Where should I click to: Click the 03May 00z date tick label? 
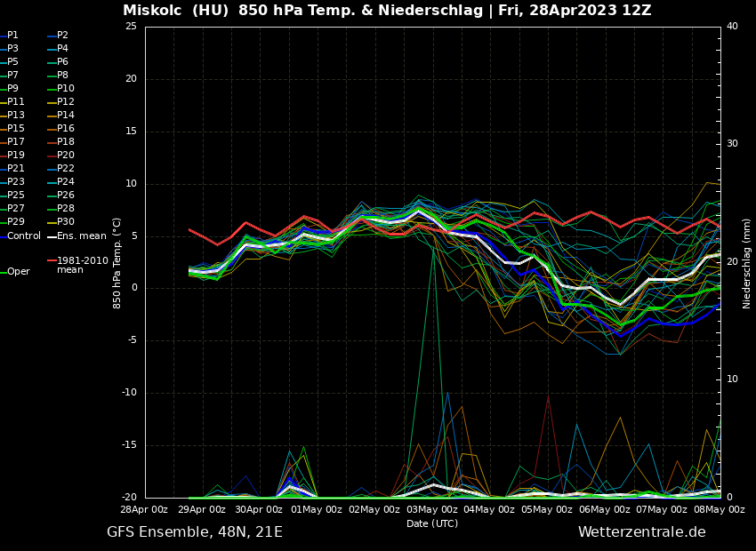pyautogui.click(x=432, y=509)
